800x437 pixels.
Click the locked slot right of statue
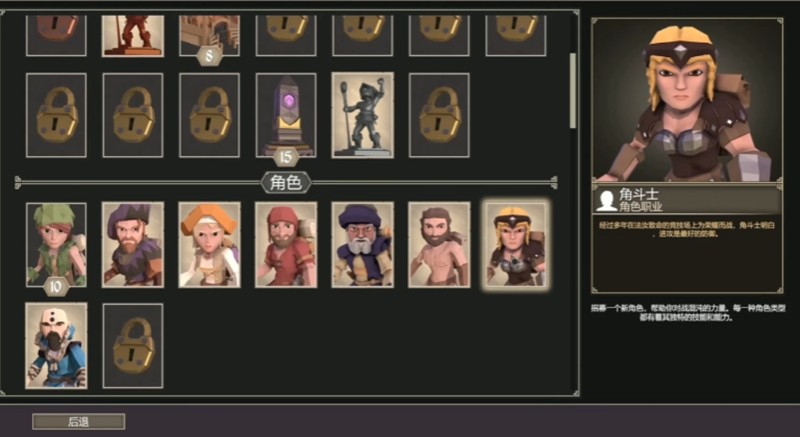tap(439, 115)
